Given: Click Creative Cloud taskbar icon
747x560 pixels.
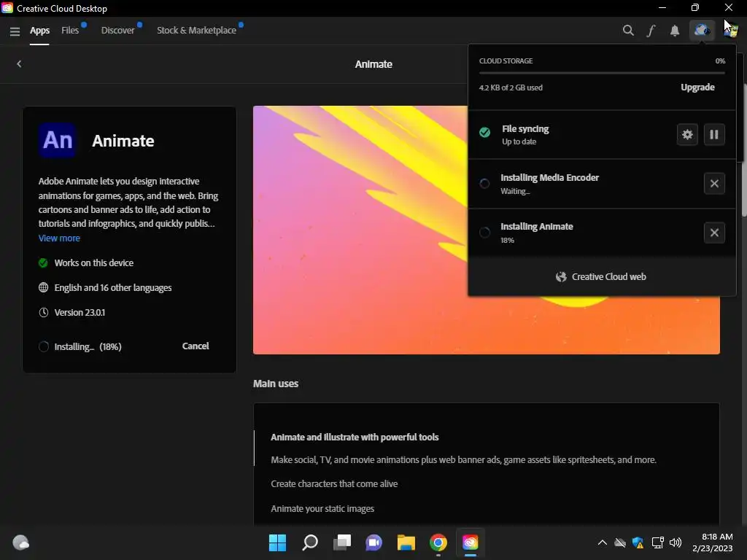Looking at the screenshot, I should (x=471, y=542).
